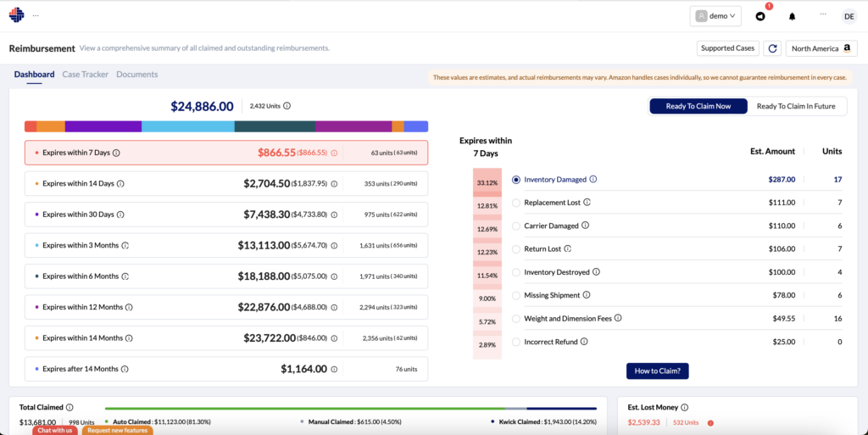The height and width of the screenshot is (435, 868).
Task: Click info icon next to Inventory Damaged
Action: [593, 179]
